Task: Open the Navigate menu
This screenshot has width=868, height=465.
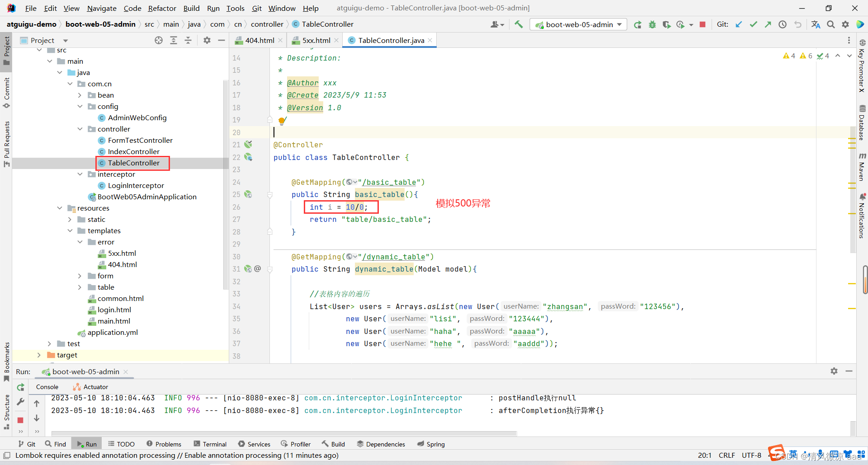Action: [x=102, y=8]
